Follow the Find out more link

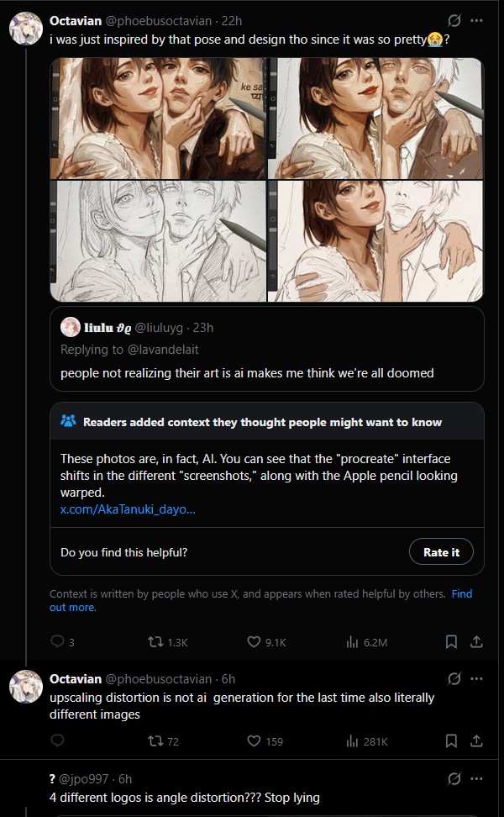click(261, 600)
